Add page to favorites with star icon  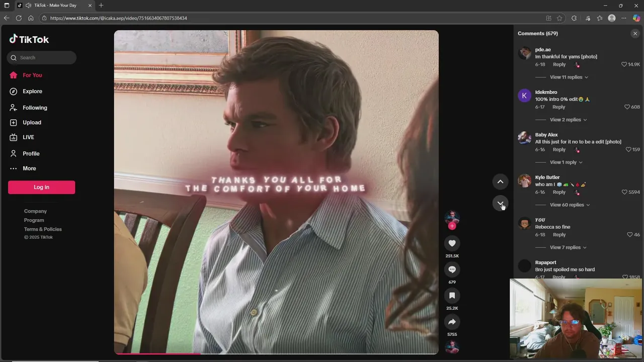[x=559, y=18]
